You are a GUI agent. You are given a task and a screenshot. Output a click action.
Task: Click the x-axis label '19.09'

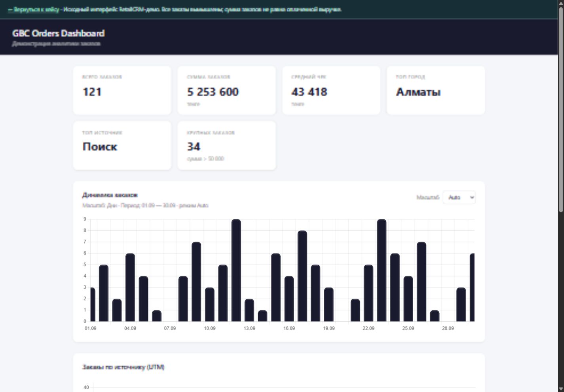click(x=329, y=328)
